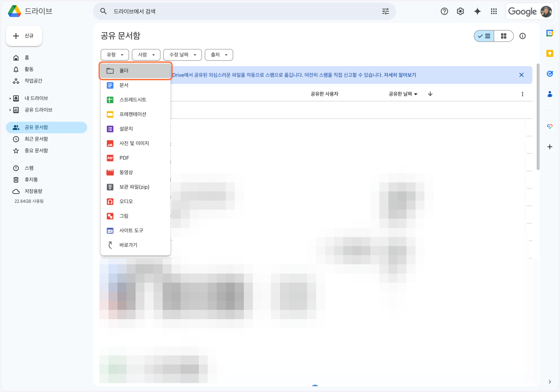Choose PDF file type filter

[135, 158]
